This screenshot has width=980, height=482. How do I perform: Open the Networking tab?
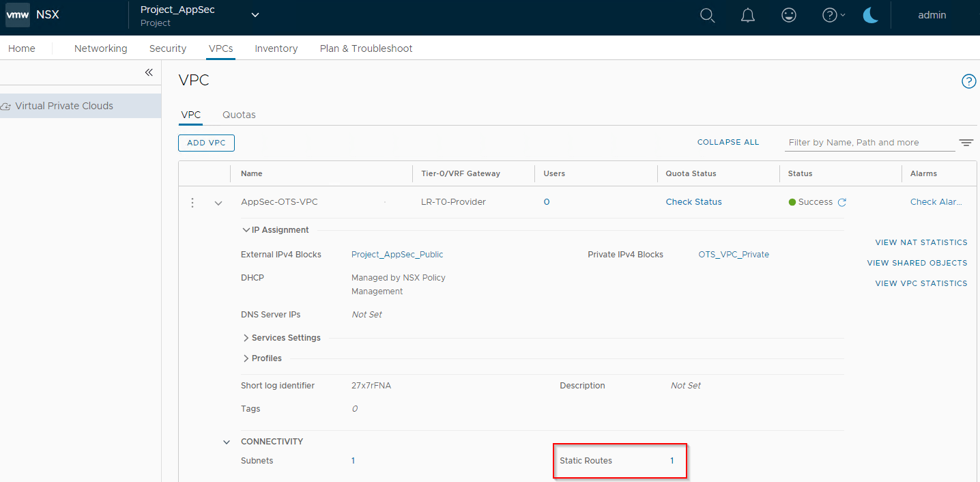[101, 48]
